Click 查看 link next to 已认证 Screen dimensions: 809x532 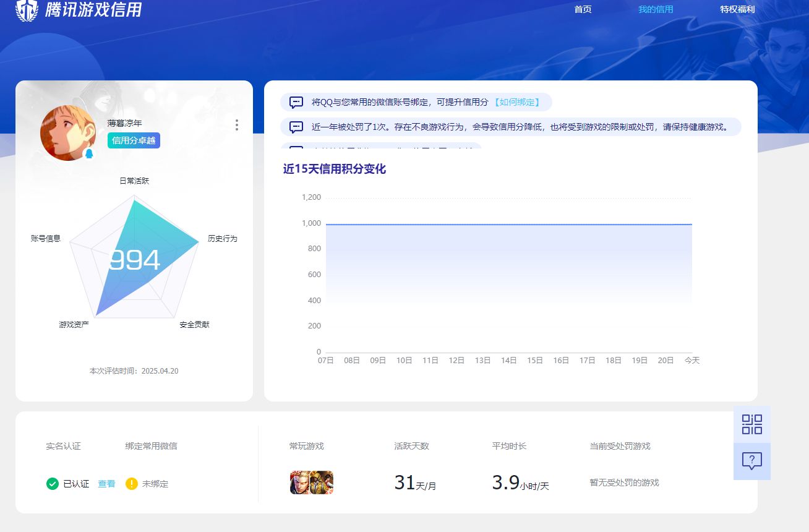[106, 484]
